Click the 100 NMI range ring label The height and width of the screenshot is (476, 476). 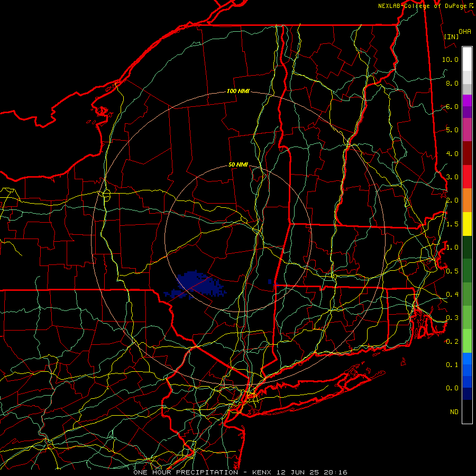pyautogui.click(x=238, y=91)
